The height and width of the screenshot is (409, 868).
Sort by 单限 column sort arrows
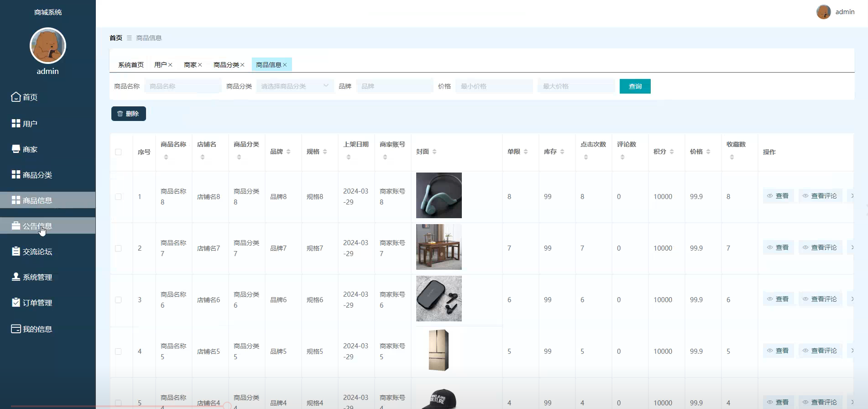tap(526, 152)
